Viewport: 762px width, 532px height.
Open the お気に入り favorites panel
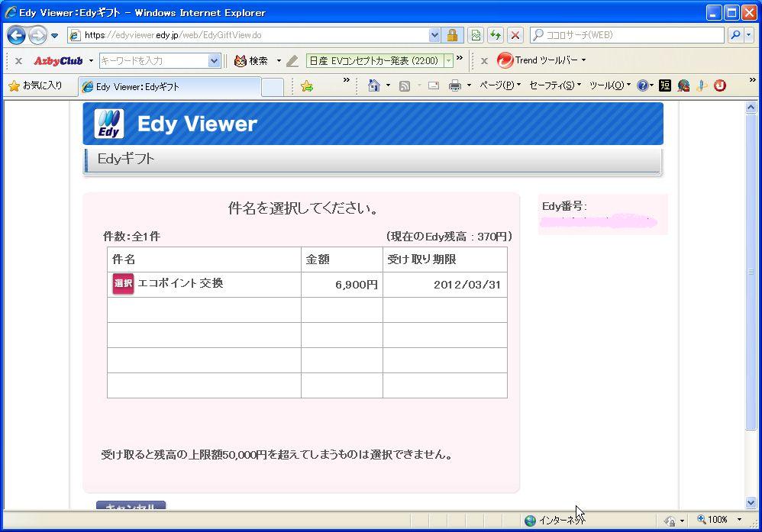pyautogui.click(x=35, y=85)
